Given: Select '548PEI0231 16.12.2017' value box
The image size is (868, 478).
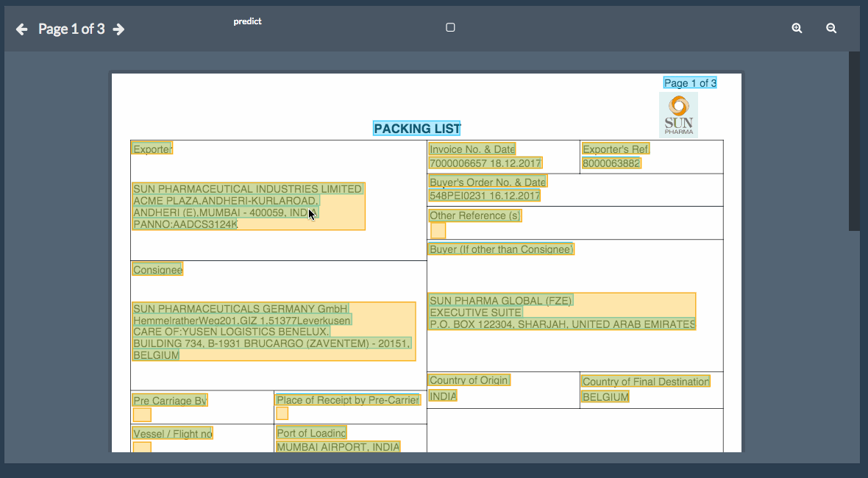Looking at the screenshot, I should (x=484, y=196).
